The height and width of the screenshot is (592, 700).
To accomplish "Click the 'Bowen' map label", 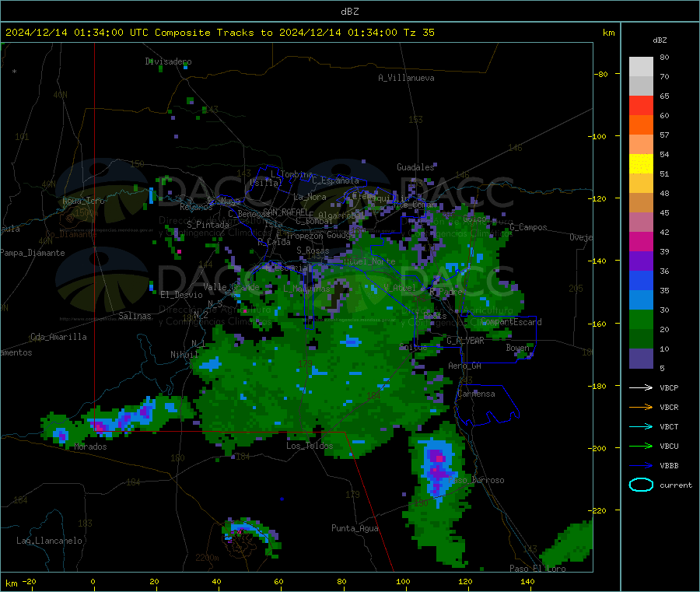I will click(x=517, y=347).
